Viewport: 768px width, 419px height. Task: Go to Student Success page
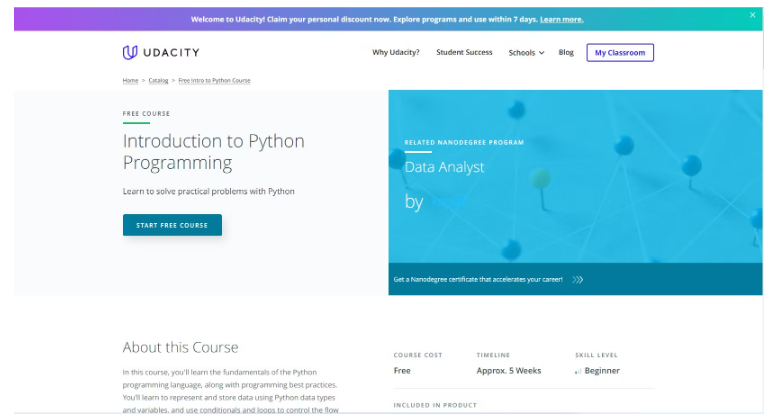click(x=464, y=52)
